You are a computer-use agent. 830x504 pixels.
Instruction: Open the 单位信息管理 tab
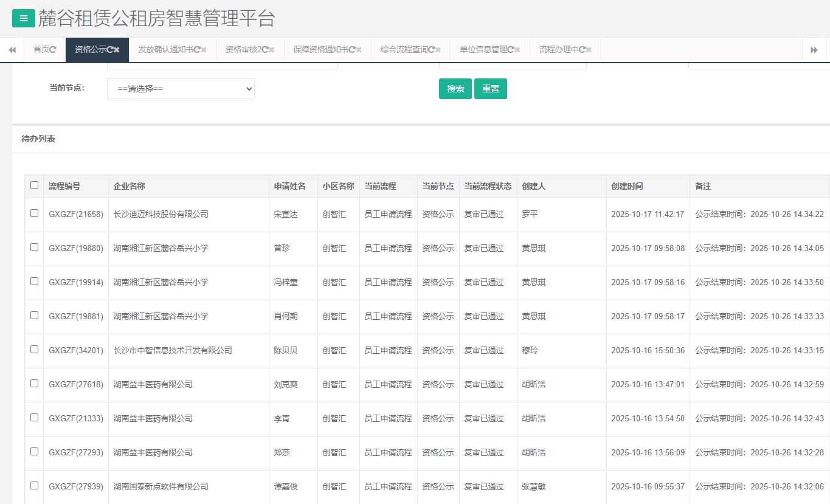[x=483, y=50]
